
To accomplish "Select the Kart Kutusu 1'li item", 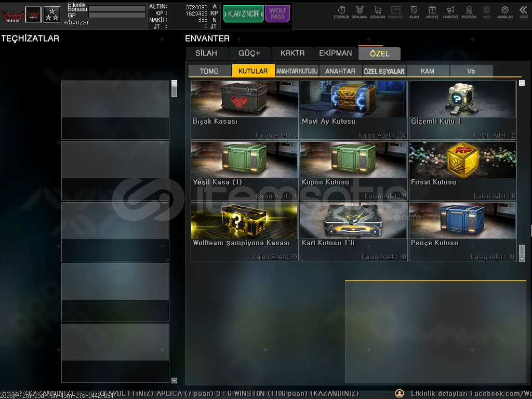I will tap(353, 232).
